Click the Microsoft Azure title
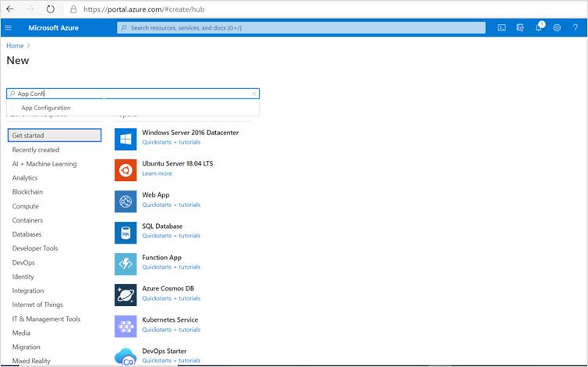 pos(53,28)
